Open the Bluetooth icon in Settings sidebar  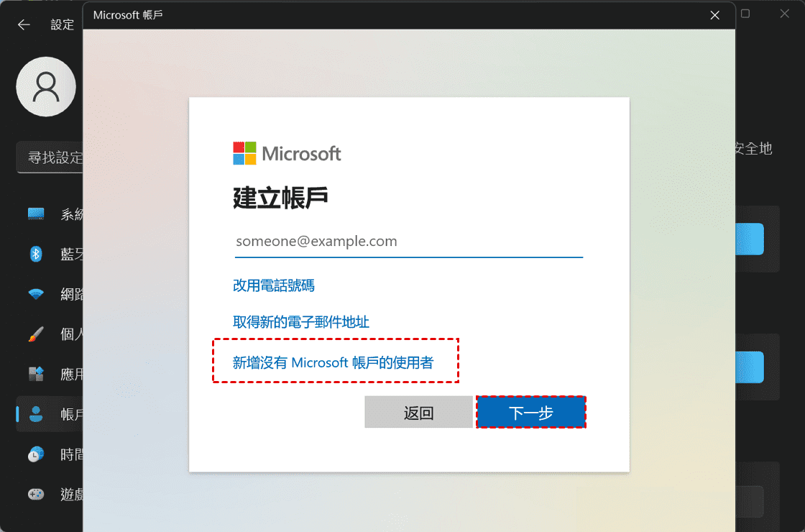pyautogui.click(x=36, y=254)
